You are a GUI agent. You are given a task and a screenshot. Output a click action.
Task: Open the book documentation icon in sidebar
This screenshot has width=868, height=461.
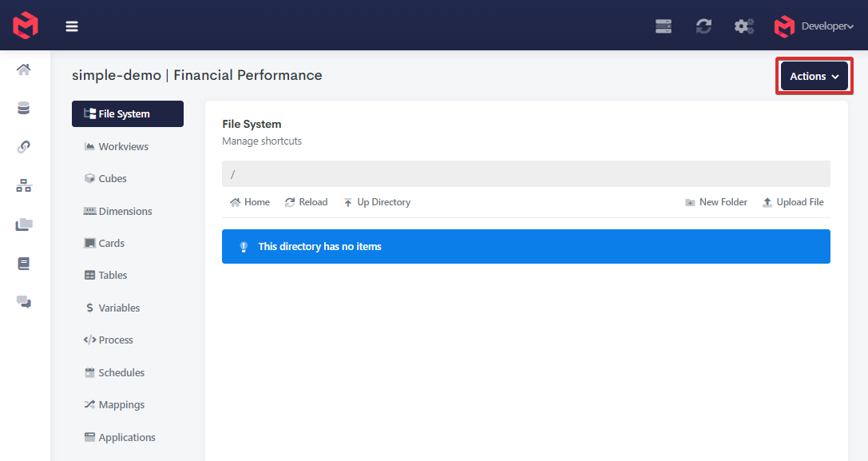[x=24, y=263]
